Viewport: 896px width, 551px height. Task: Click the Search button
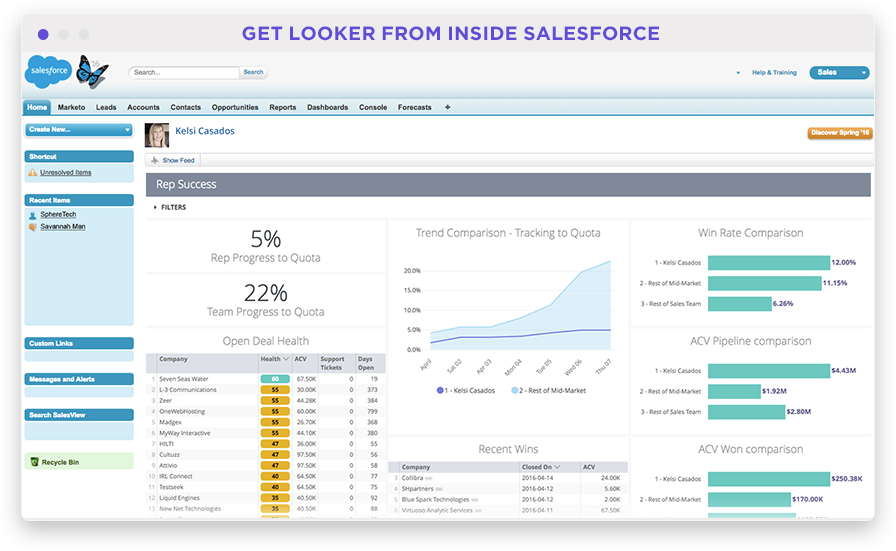click(x=253, y=73)
